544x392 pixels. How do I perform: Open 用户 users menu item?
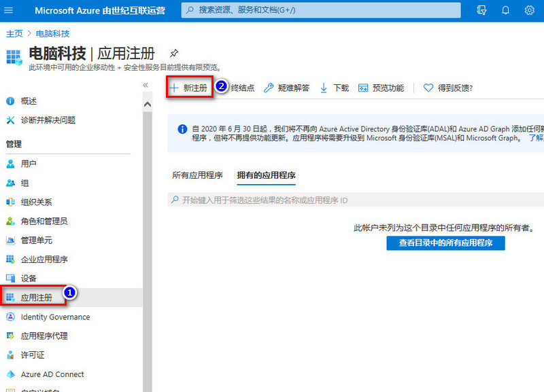[x=22, y=164]
